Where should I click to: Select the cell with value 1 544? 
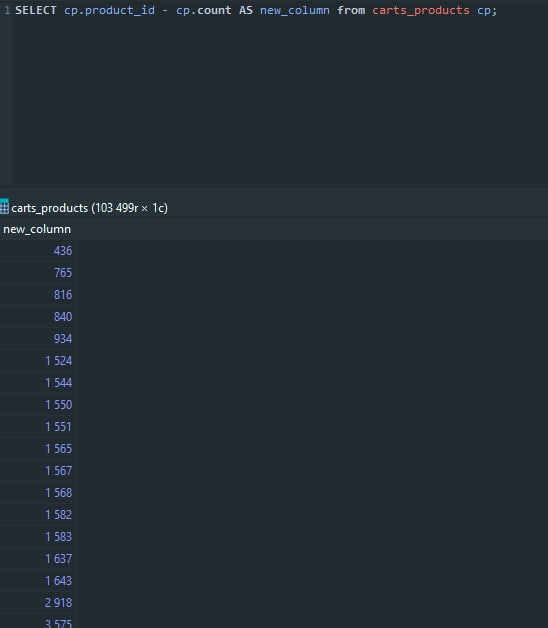(38, 383)
